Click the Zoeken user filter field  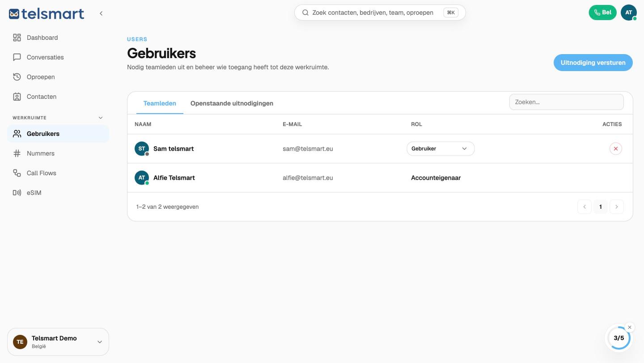pyautogui.click(x=566, y=102)
